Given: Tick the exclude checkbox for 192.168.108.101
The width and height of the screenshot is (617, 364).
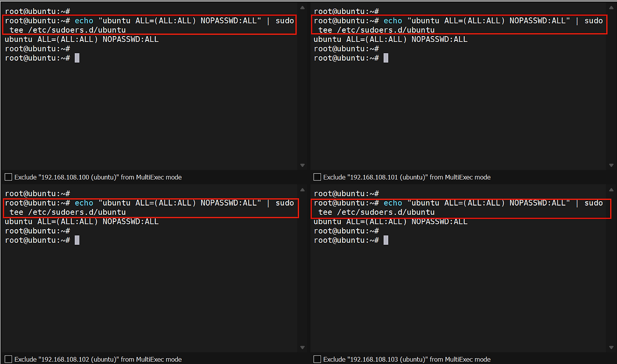Looking at the screenshot, I should (x=317, y=177).
